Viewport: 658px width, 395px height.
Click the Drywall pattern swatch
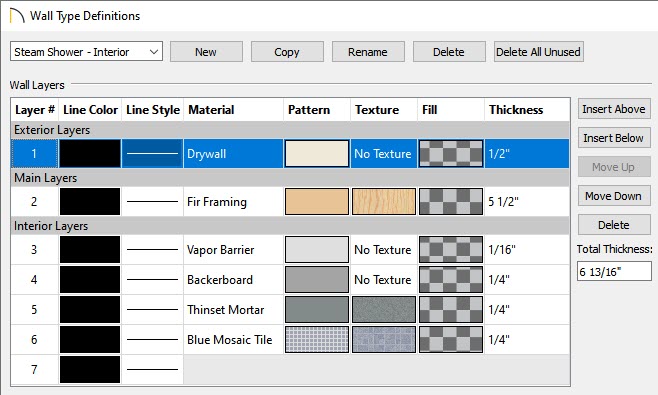(x=317, y=154)
